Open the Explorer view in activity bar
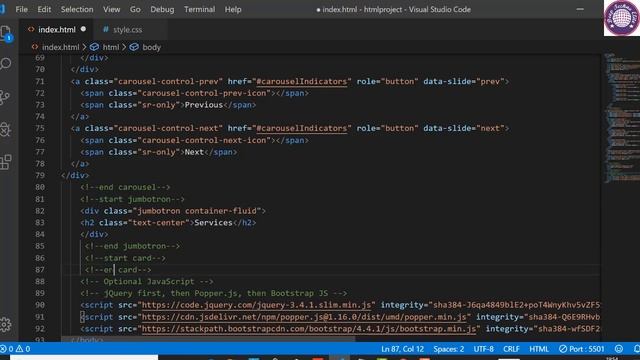The width and height of the screenshot is (640, 360). [6, 33]
